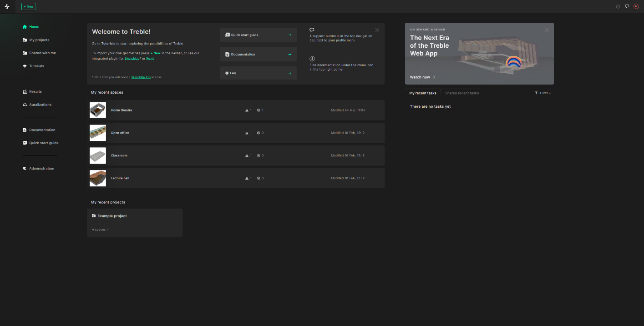Click the Treble logo icon in the navbar

(x=7, y=6)
